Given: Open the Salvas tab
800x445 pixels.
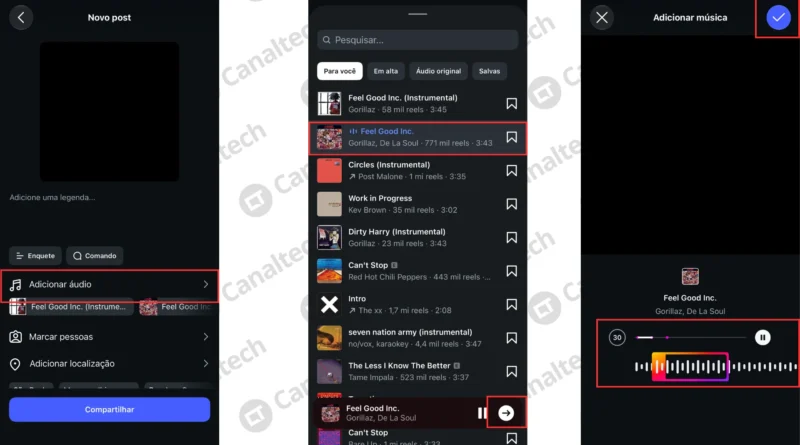Looking at the screenshot, I should click(489, 71).
